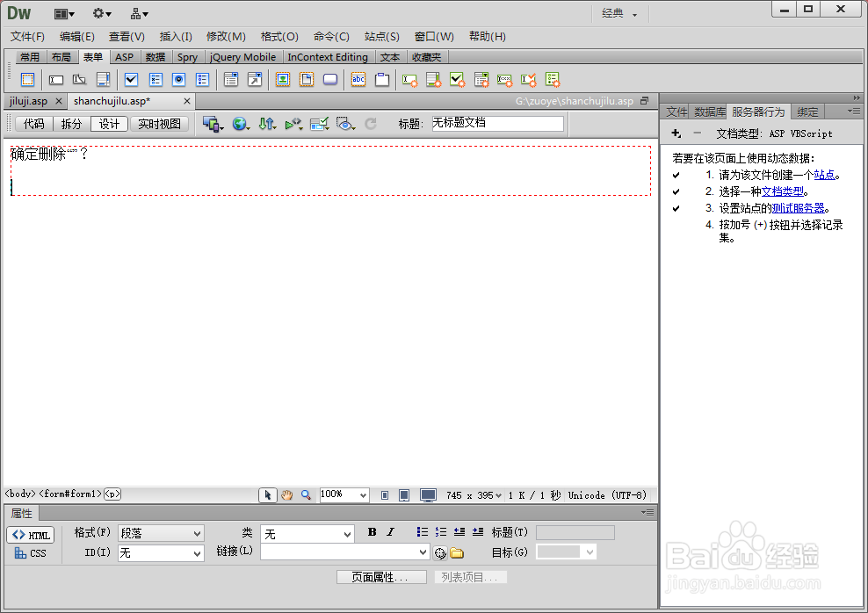Image resolution: width=868 pixels, height=613 pixels.
Task: Activate the Hand tool in status bar
Action: 286,495
